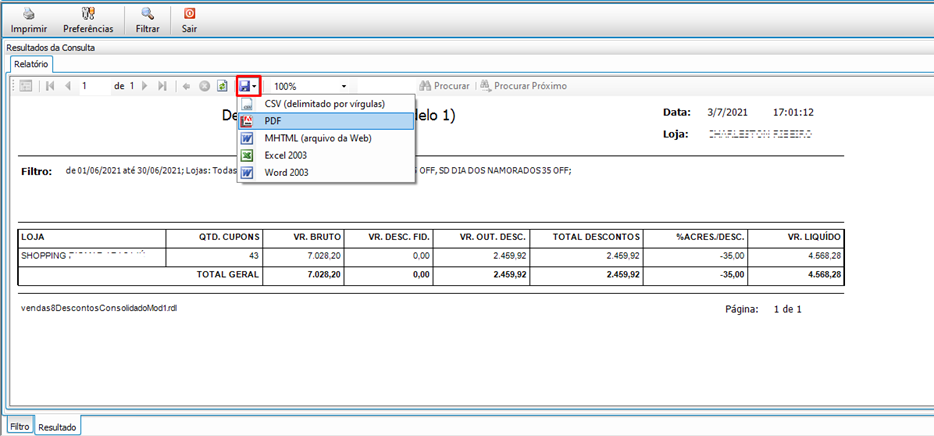Viewport: 934px width, 436px height.
Task: Click the TOTAL GERAL row label
Action: [x=228, y=275]
